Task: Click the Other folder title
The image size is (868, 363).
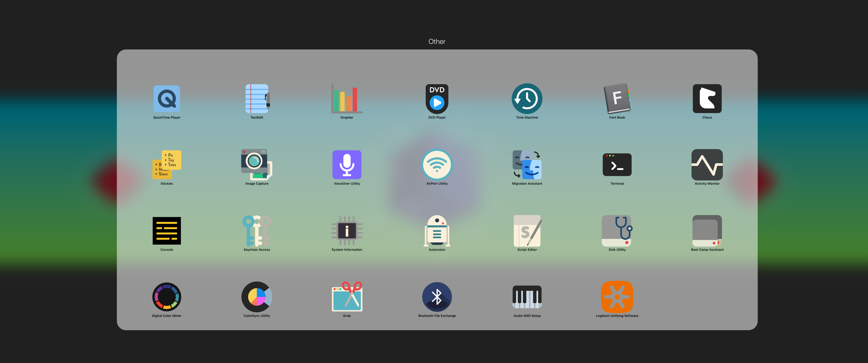Action: [x=437, y=42]
